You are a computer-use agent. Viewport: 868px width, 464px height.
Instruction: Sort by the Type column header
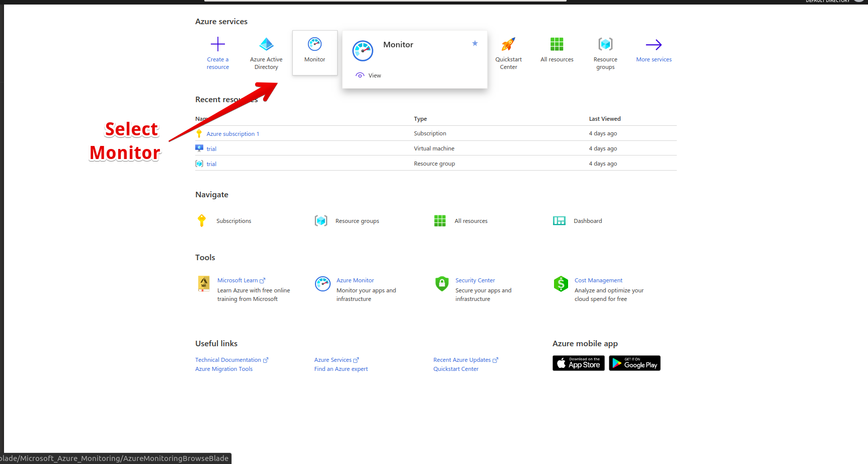coord(420,119)
